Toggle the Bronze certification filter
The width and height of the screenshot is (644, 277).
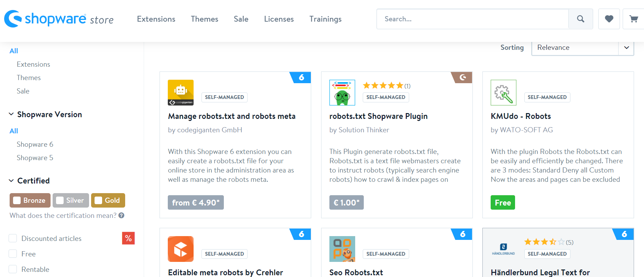pyautogui.click(x=30, y=200)
